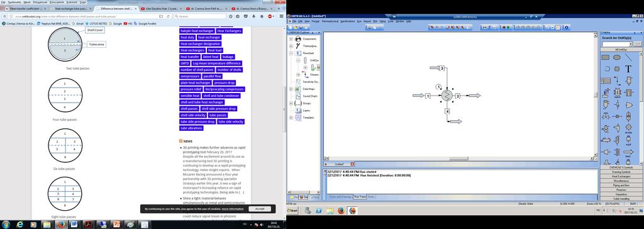Select the heat exchanger unit on the flowsheet
Viewport: 644px width, 229px height.
point(447,96)
